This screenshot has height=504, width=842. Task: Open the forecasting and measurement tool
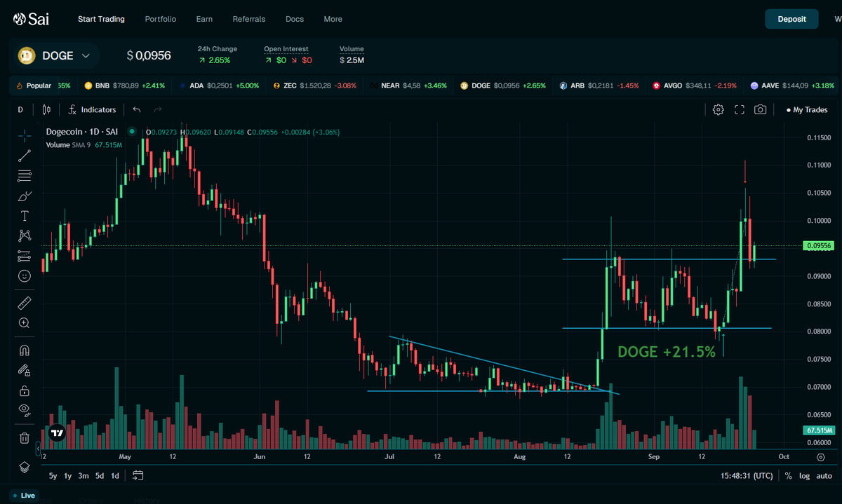point(25,256)
